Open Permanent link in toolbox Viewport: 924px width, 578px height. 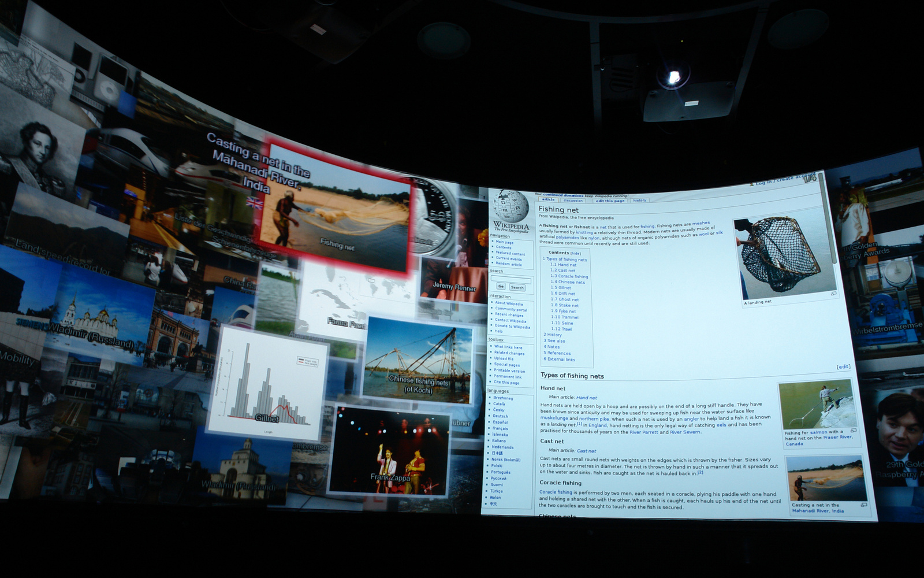(x=507, y=376)
